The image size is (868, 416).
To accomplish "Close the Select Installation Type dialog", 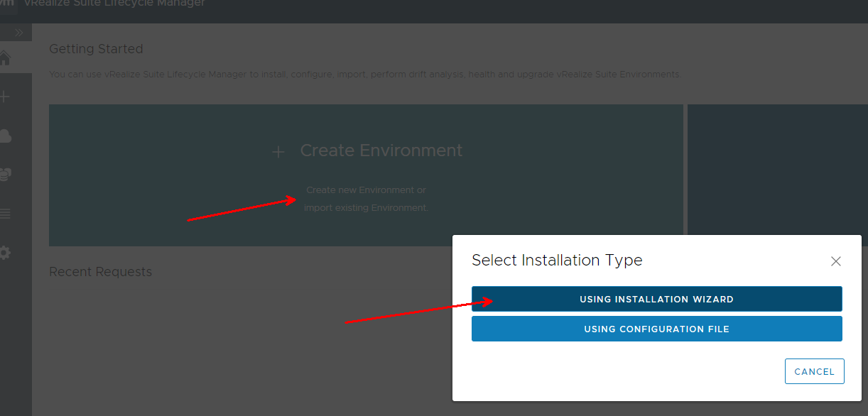I will (x=835, y=261).
